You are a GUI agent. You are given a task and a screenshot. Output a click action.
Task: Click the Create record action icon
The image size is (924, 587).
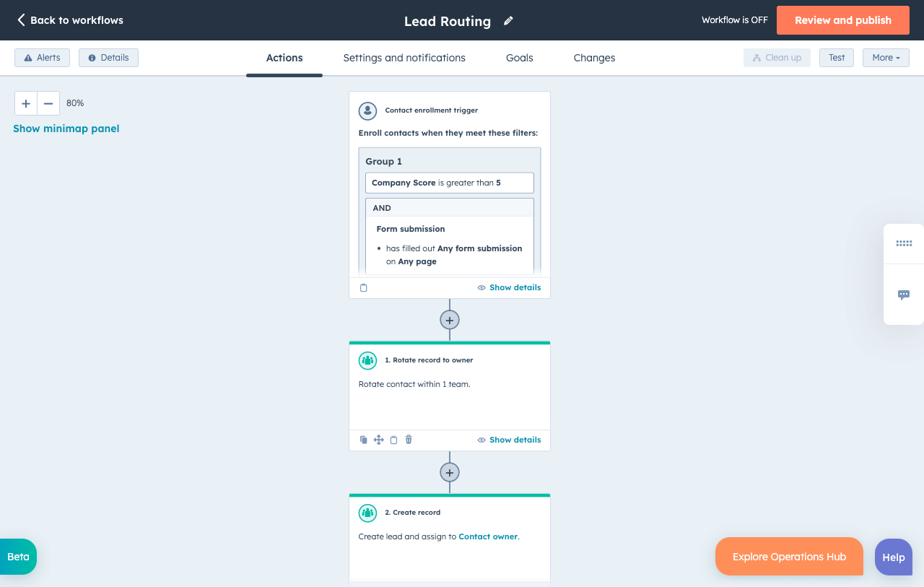pos(367,513)
